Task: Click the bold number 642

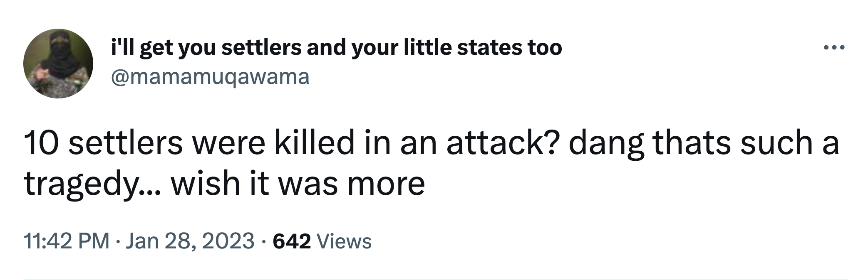Action: pos(292,241)
